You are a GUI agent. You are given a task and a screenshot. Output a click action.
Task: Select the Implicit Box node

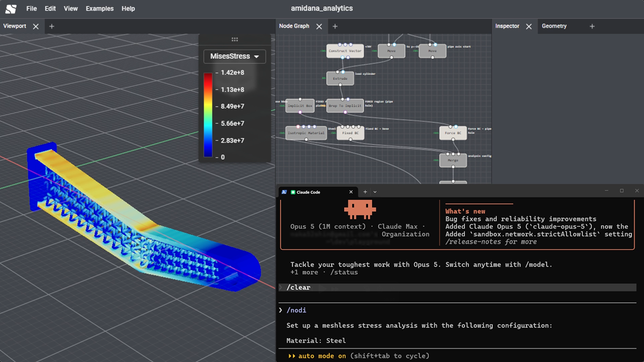(300, 106)
